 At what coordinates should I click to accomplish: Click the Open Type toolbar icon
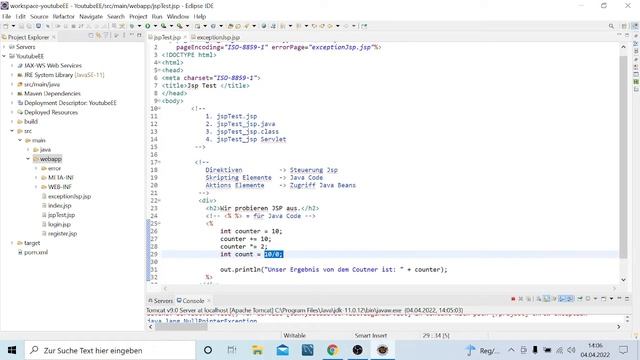pos(230,26)
